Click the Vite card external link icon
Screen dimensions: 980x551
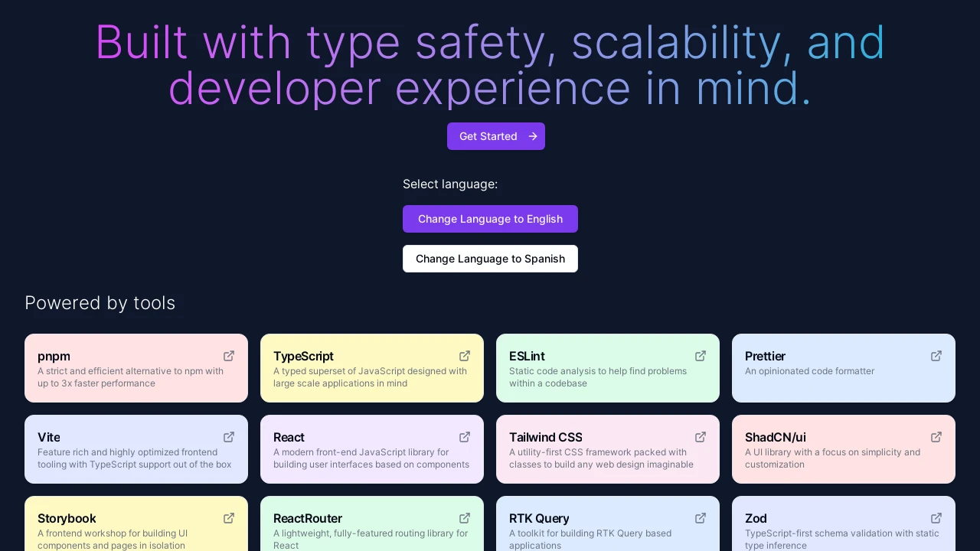229,437
